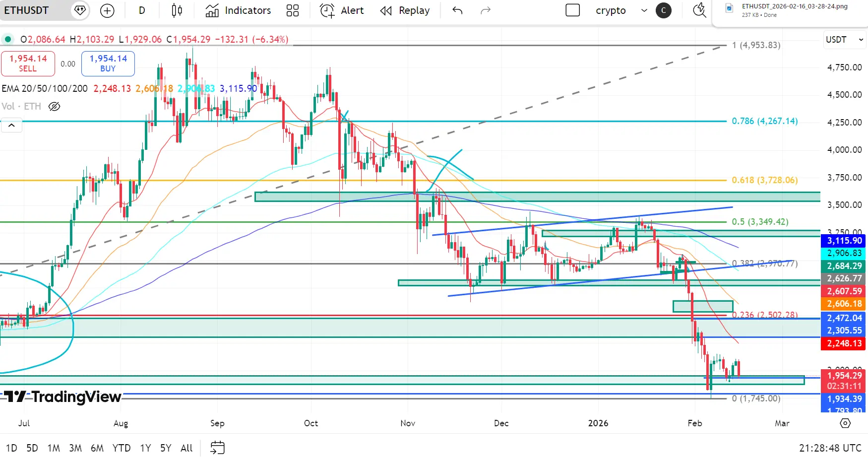Redo the last undone action
This screenshot has width=868, height=462.
486,10
